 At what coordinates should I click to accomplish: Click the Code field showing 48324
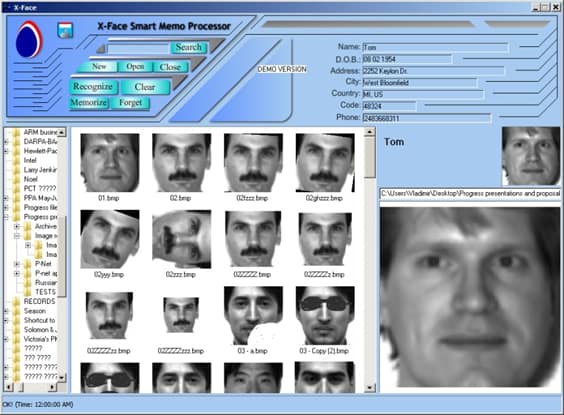[389, 106]
